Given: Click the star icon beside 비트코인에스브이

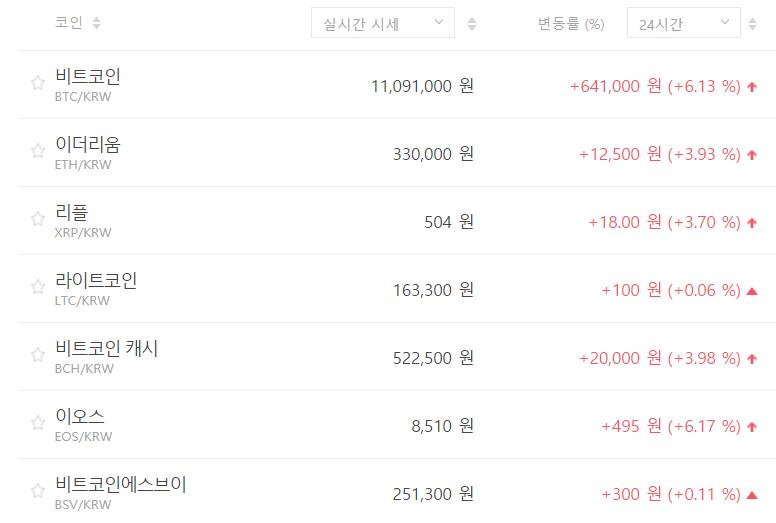Looking at the screenshot, I should [x=38, y=491].
